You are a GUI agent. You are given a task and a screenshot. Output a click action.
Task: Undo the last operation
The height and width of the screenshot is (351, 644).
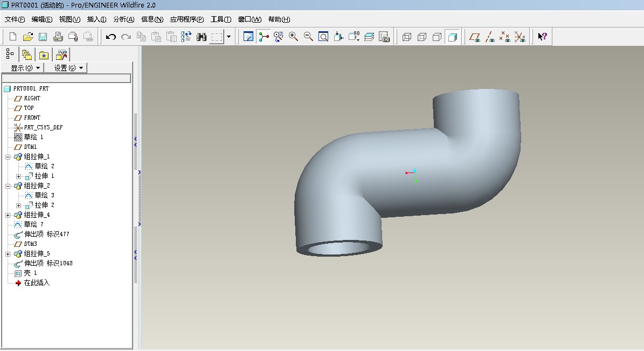pos(111,37)
